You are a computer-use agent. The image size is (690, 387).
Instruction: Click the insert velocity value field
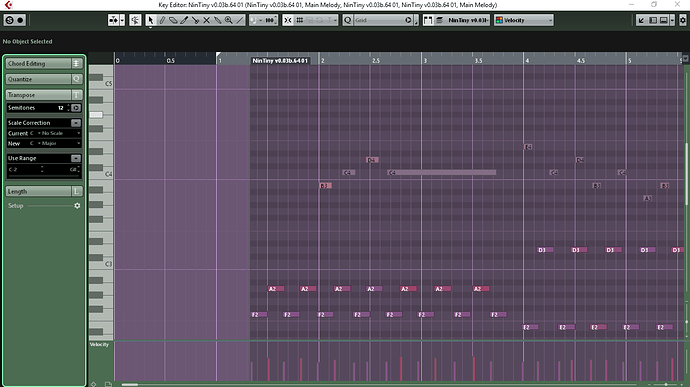tap(268, 20)
